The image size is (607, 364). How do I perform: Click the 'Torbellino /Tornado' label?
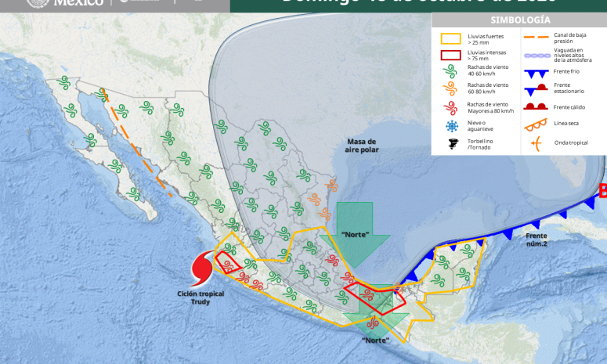pyautogui.click(x=480, y=144)
